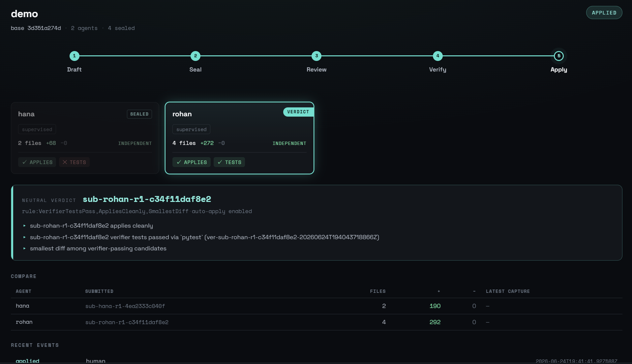Click the AGENT column header
This screenshot has height=364, width=632.
pyautogui.click(x=23, y=291)
